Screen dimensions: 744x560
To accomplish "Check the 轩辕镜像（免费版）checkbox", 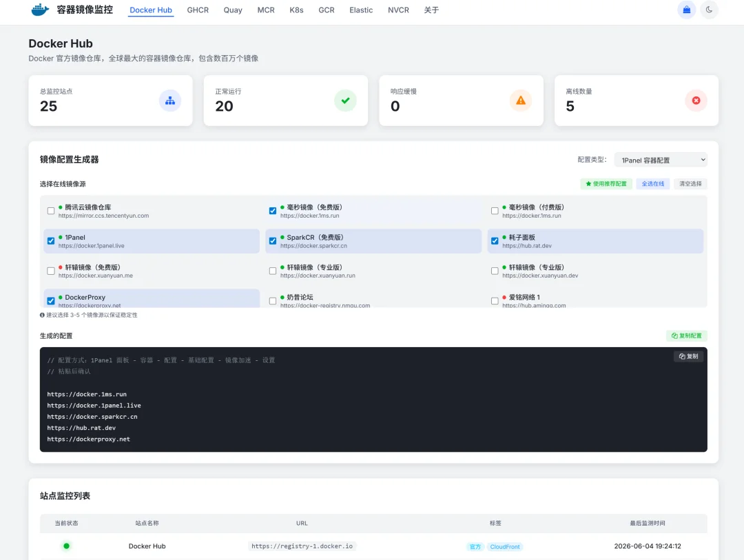I will 51,271.
